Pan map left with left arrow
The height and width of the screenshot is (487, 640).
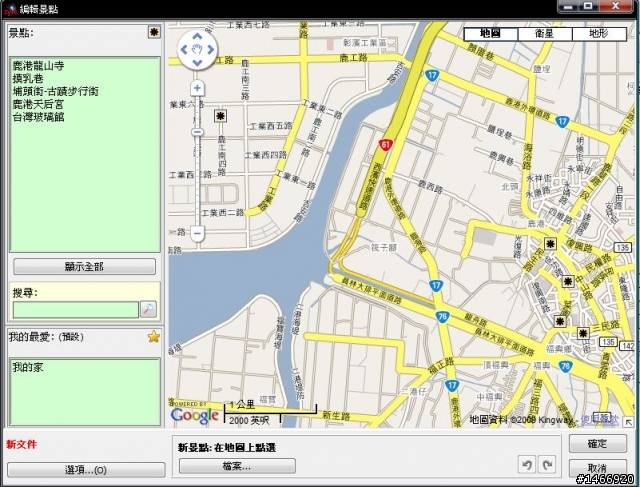(184, 49)
